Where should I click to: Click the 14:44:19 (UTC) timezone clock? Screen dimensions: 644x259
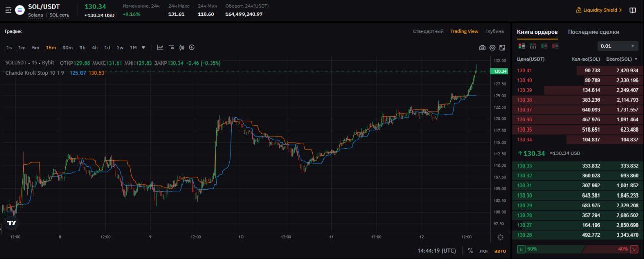(x=437, y=250)
